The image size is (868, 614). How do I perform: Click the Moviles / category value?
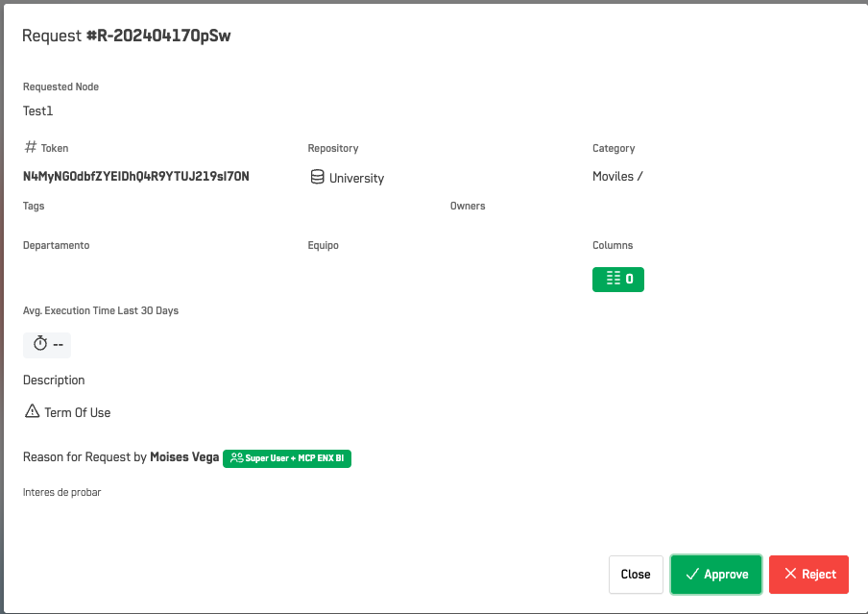pos(617,176)
